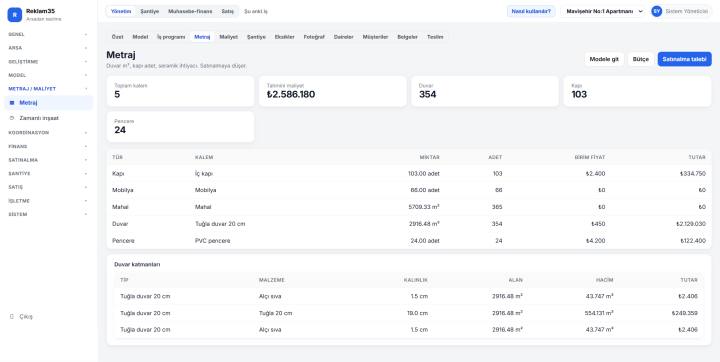Switch to the Özet tab
The image size is (720, 362).
pos(118,37)
